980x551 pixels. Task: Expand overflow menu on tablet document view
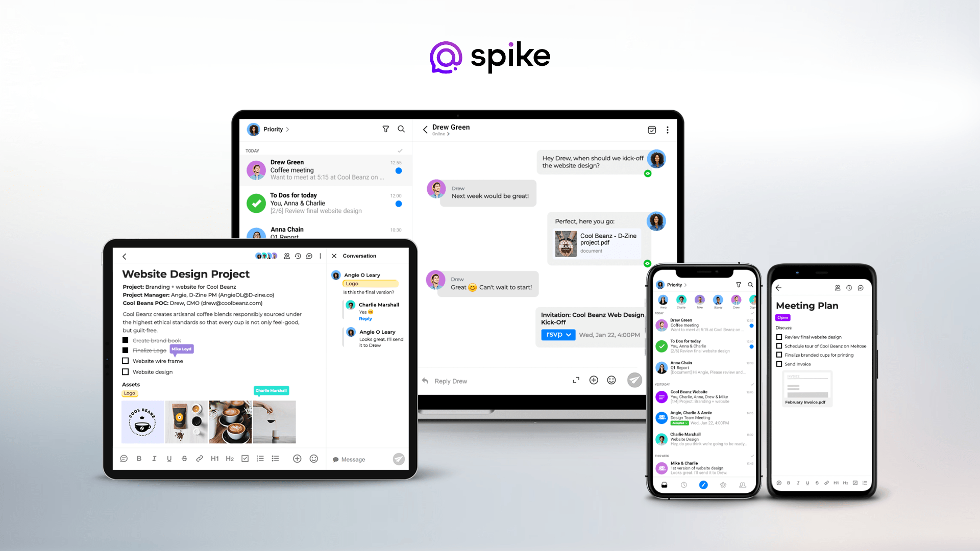click(321, 256)
